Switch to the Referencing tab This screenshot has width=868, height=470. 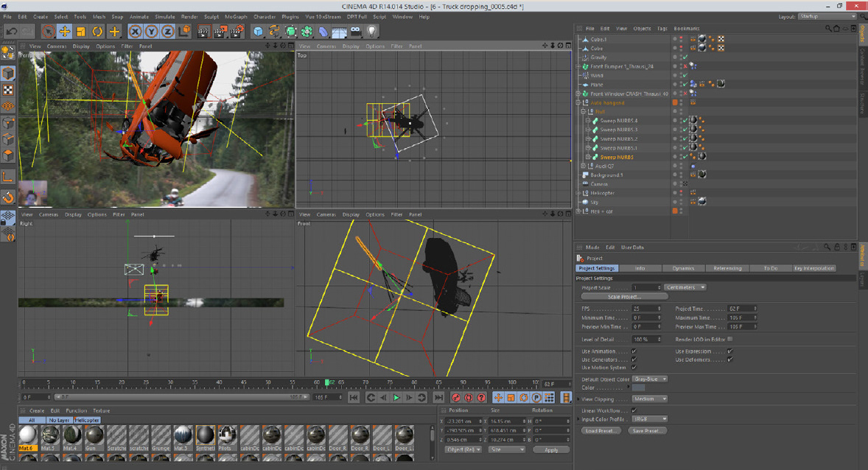click(727, 268)
